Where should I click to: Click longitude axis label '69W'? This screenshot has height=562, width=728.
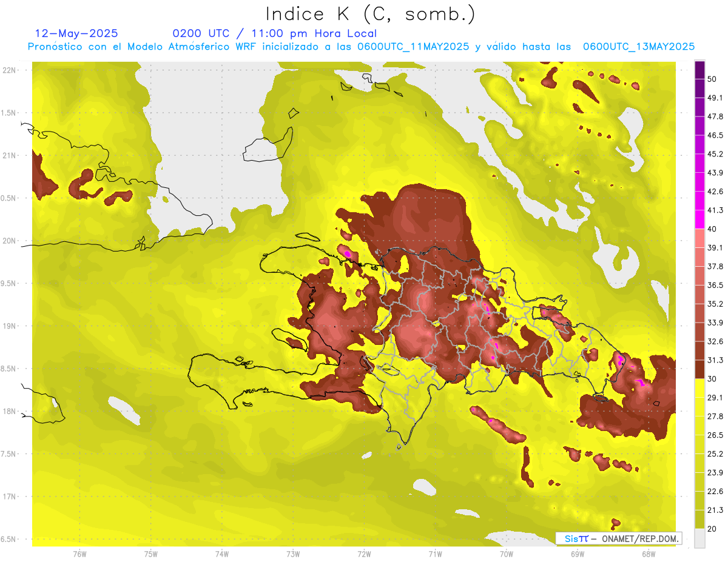pos(577,554)
